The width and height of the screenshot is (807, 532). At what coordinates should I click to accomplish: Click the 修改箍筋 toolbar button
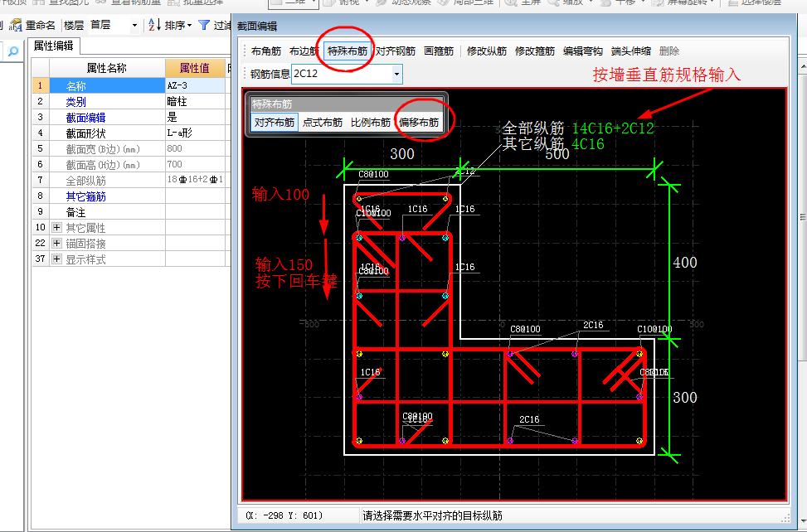tap(535, 51)
